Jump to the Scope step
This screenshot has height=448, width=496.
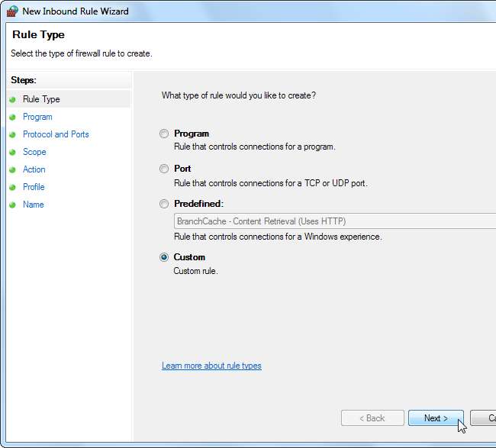[x=34, y=152]
